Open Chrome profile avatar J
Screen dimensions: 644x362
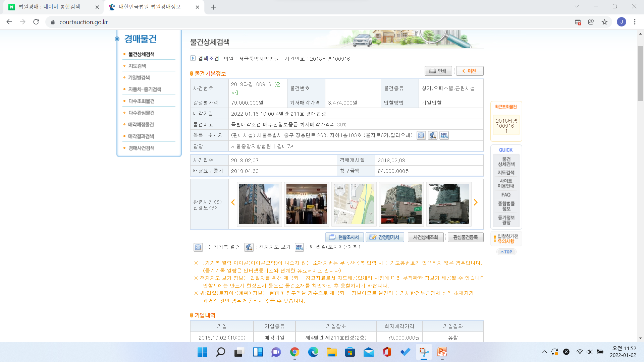(x=621, y=22)
